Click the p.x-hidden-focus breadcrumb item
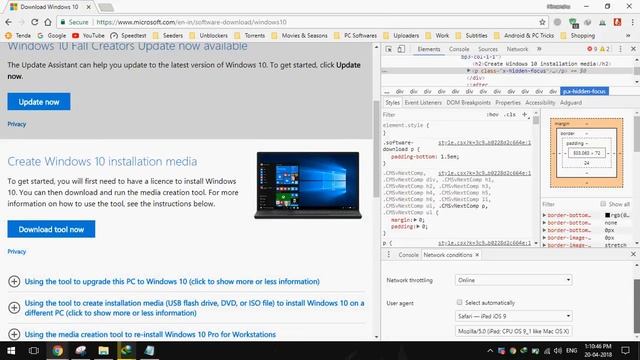640x360 pixels. 584,91
